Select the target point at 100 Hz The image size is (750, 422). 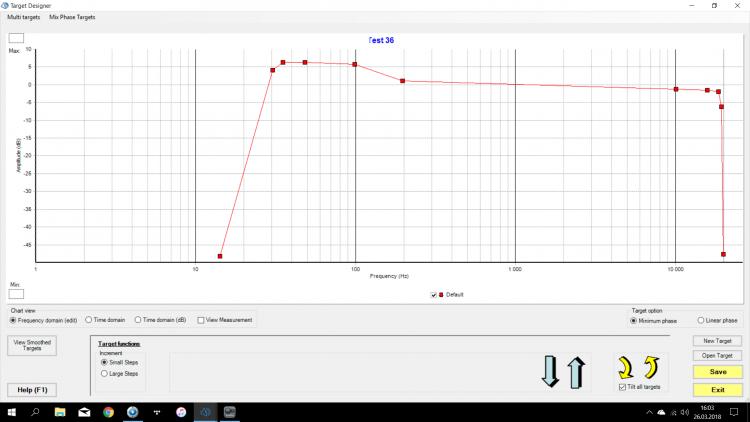(x=355, y=64)
